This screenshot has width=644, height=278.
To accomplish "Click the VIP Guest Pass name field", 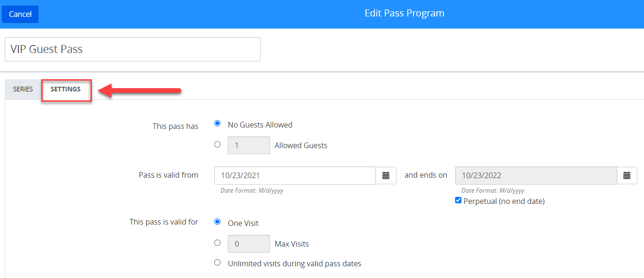I will (x=132, y=49).
